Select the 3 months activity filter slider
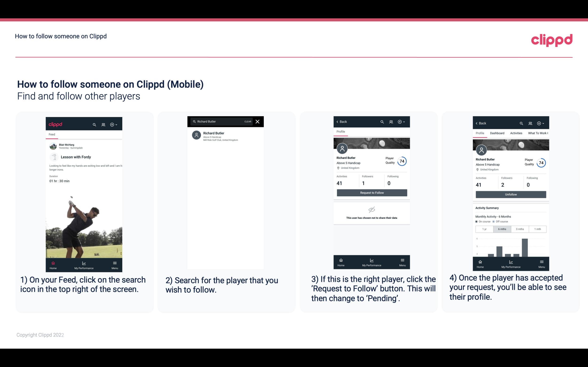Screen dimensions: 588x367 click(x=519, y=229)
